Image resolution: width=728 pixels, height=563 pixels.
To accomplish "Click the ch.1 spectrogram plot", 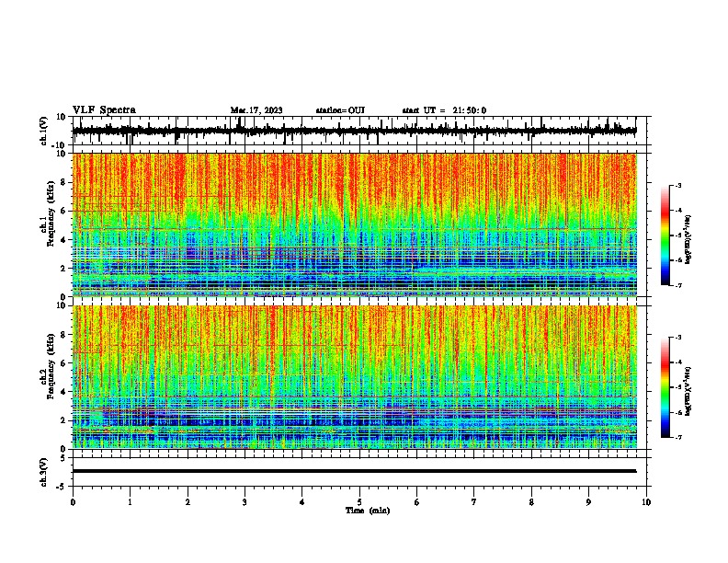I will coord(354,224).
